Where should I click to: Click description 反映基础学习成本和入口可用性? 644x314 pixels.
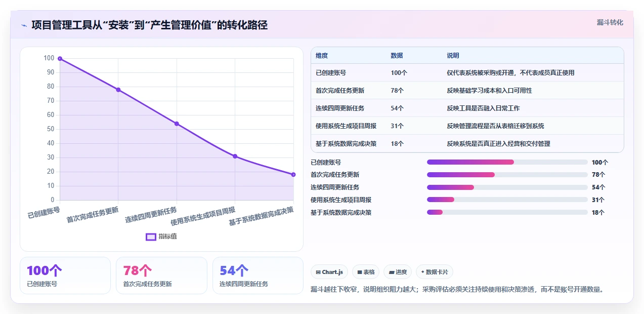pyautogui.click(x=489, y=91)
